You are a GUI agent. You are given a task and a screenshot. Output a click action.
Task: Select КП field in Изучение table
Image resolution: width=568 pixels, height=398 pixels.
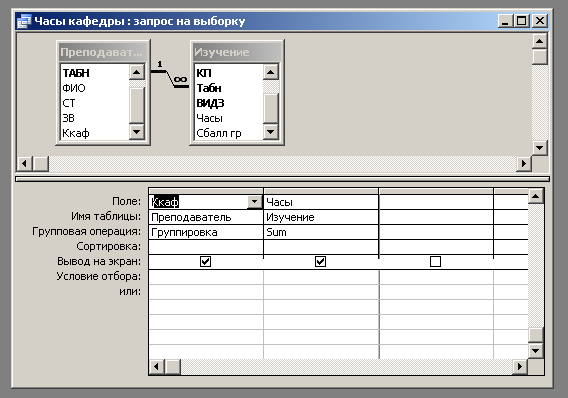coord(204,73)
